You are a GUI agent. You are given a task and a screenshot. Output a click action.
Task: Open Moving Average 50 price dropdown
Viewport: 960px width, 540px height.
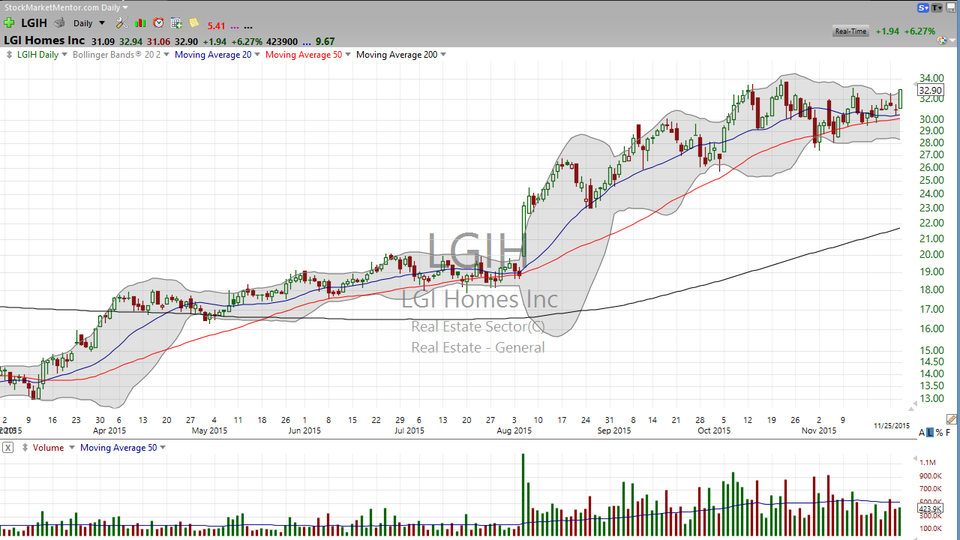click(348, 54)
